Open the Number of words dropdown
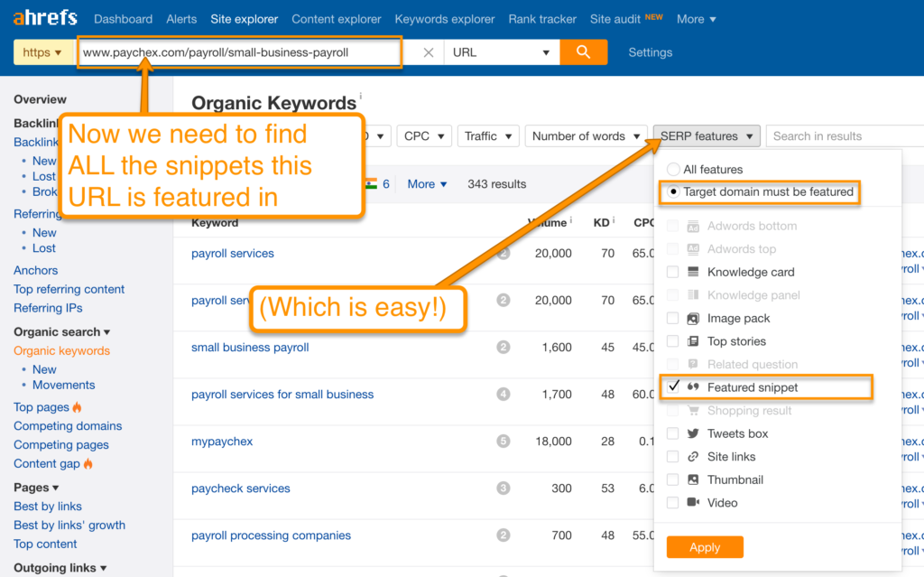Viewport: 924px width, 577px height. (x=586, y=136)
